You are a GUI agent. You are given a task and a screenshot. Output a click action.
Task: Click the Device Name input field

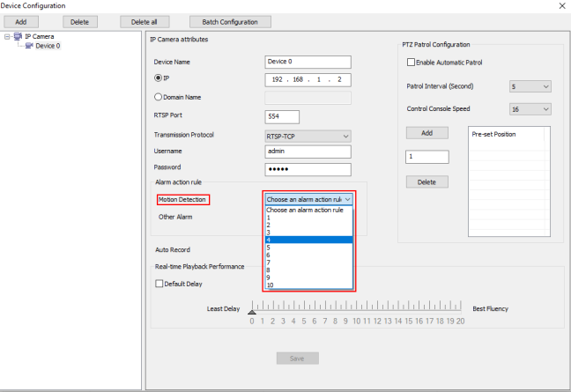(308, 62)
